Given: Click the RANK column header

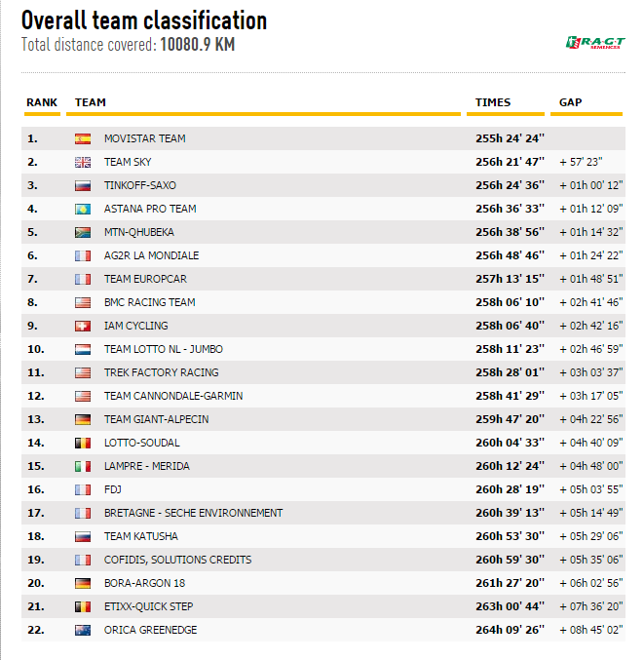Looking at the screenshot, I should [x=42, y=102].
